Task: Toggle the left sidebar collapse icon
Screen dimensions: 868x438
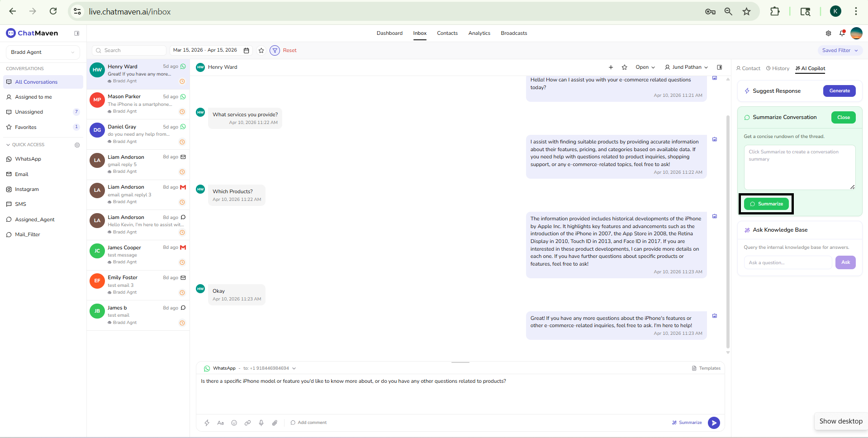Action: [77, 33]
